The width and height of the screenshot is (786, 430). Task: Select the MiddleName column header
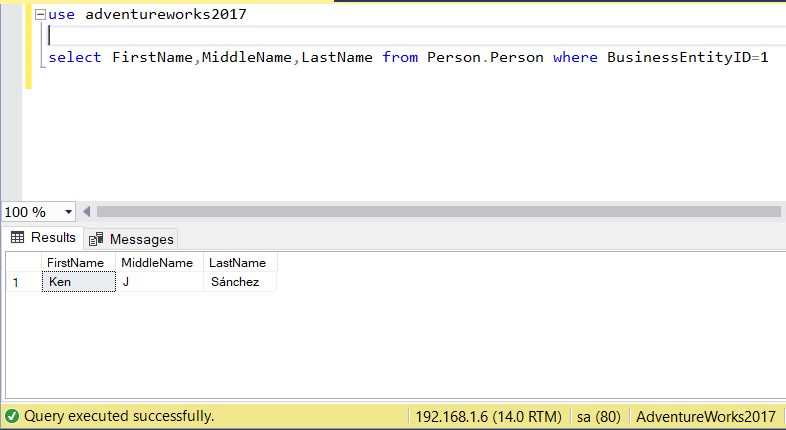point(156,262)
